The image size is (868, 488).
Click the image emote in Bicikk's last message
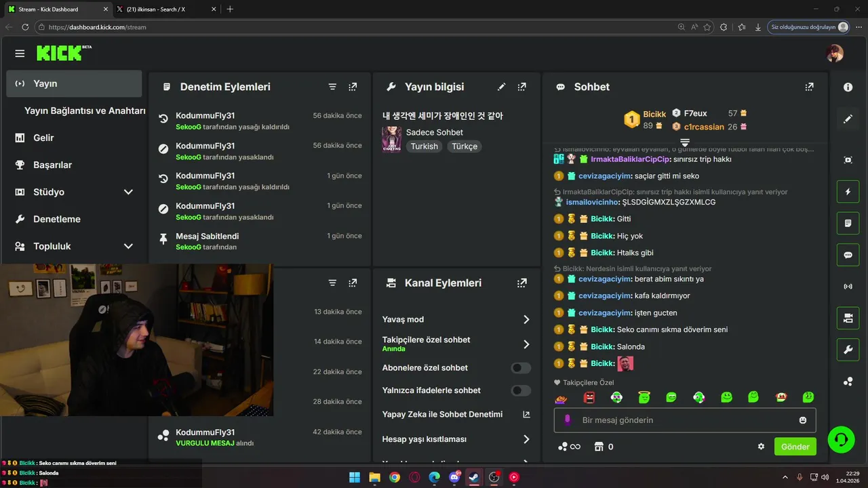[625, 363]
